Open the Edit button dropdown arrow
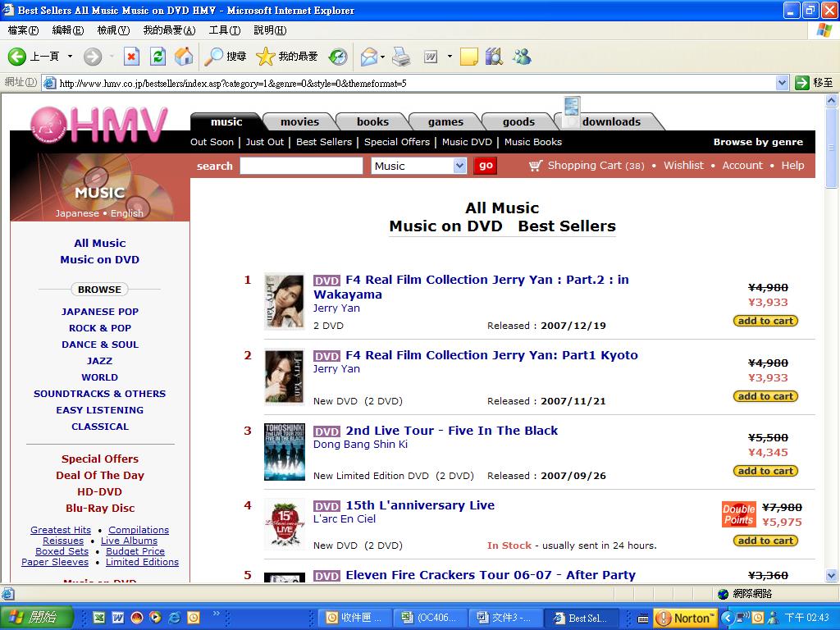 click(x=450, y=57)
